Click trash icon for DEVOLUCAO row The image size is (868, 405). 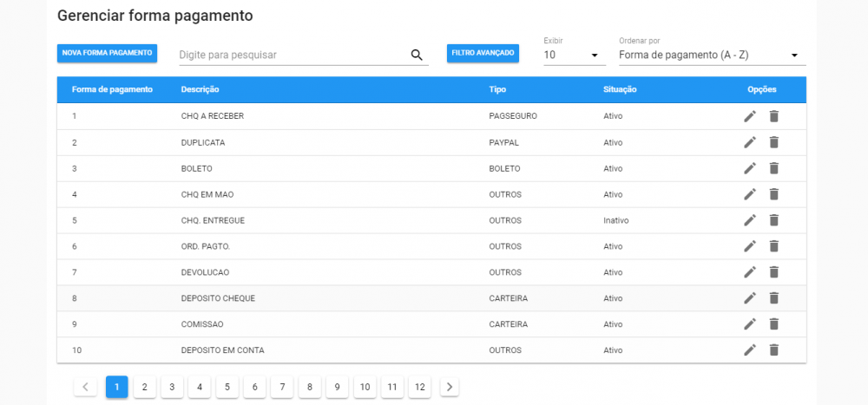tap(774, 272)
